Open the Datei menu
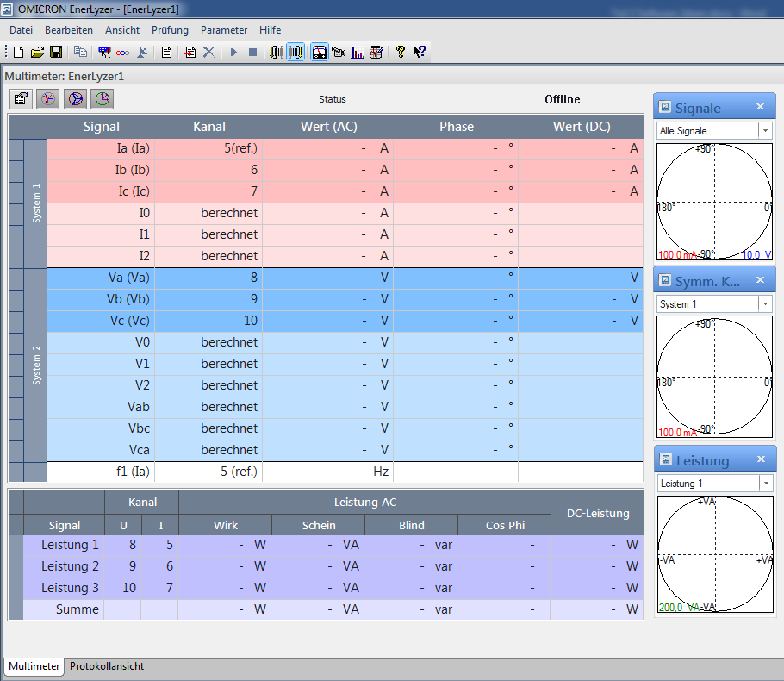Viewport: 784px width, 681px height. tap(21, 30)
